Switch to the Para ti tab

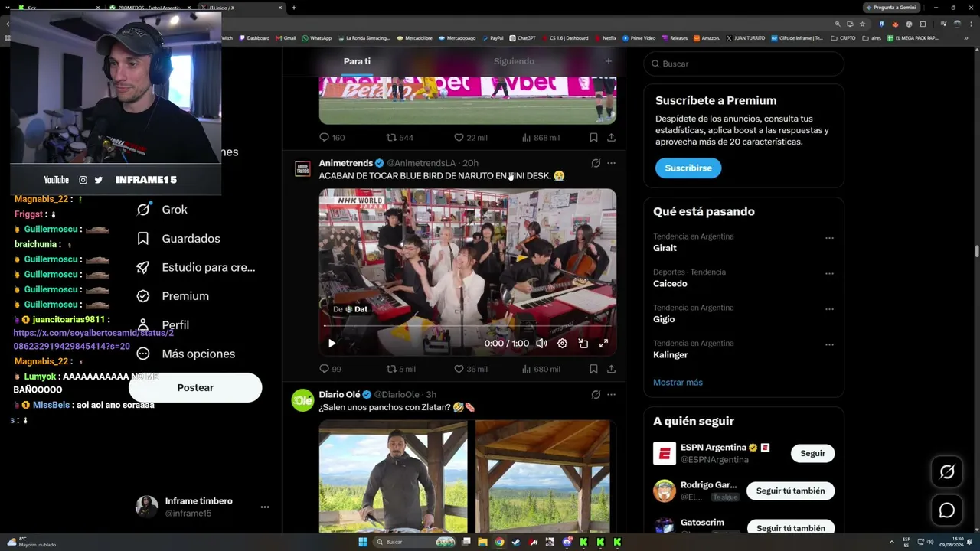coord(357,61)
